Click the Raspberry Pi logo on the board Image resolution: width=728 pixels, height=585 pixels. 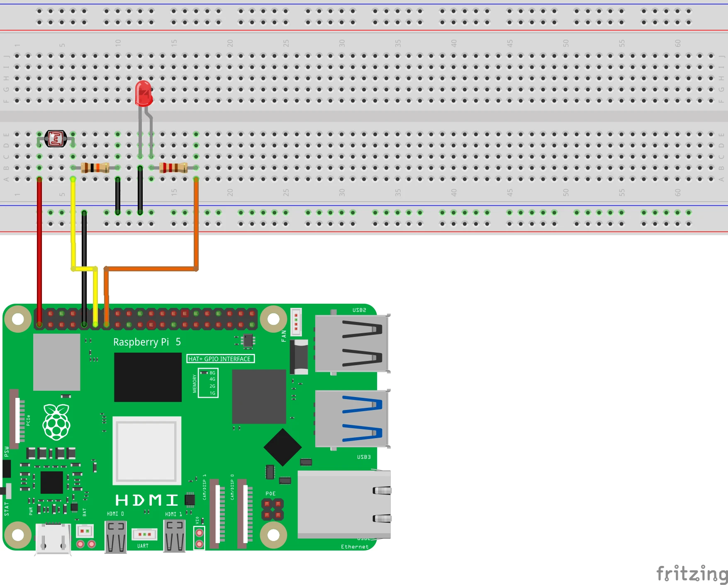click(x=56, y=422)
